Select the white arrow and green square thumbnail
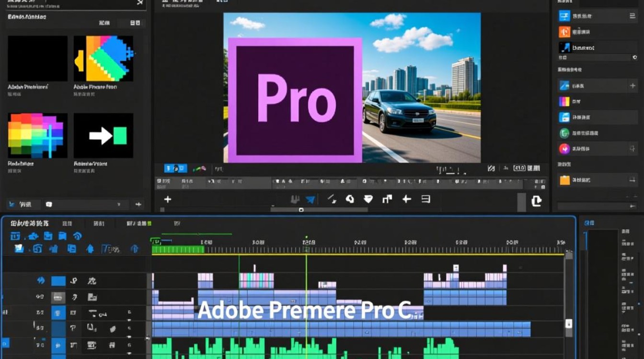 [x=103, y=136]
